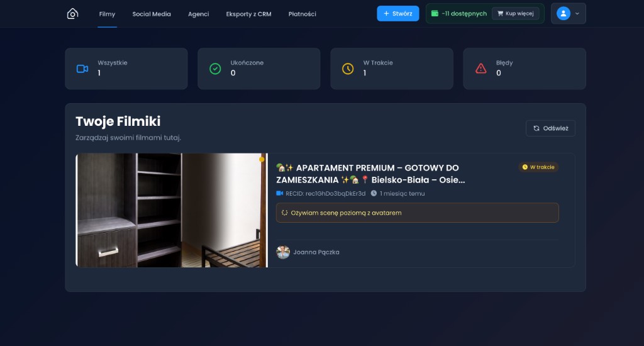Click the yellow status dot on the thumbnail
Screen dimensions: 644x346
pyautogui.click(x=262, y=159)
